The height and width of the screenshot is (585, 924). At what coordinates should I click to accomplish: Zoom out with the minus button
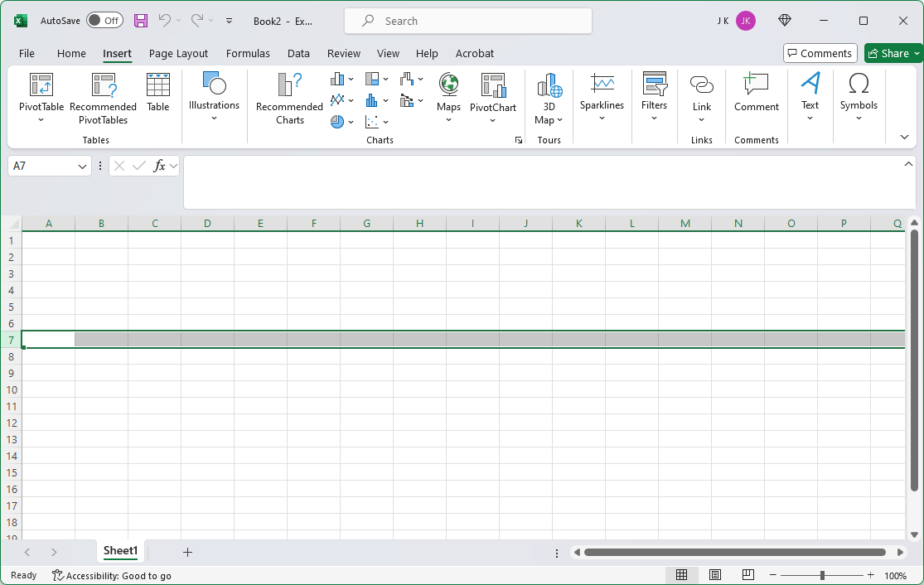pyautogui.click(x=773, y=575)
